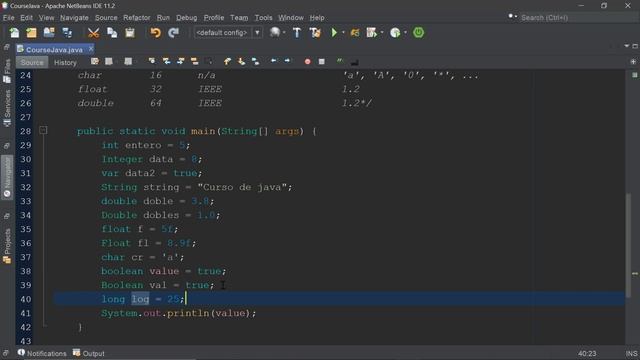Start macro recording red circle icon
The image size is (640, 360).
(307, 61)
